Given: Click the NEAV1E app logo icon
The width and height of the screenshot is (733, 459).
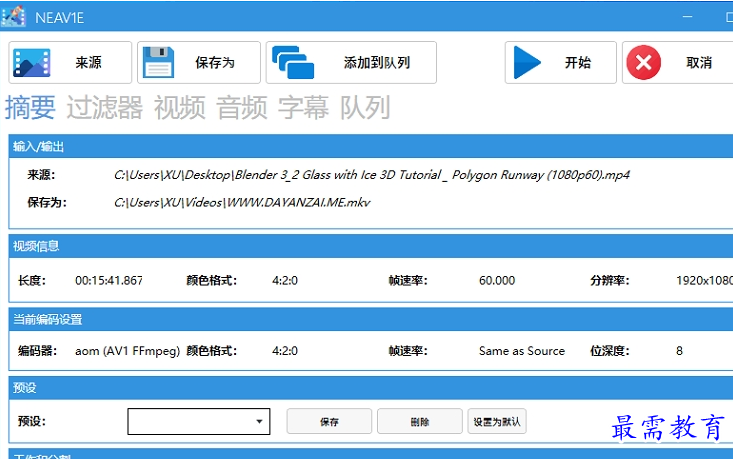Looking at the screenshot, I should tap(15, 18).
